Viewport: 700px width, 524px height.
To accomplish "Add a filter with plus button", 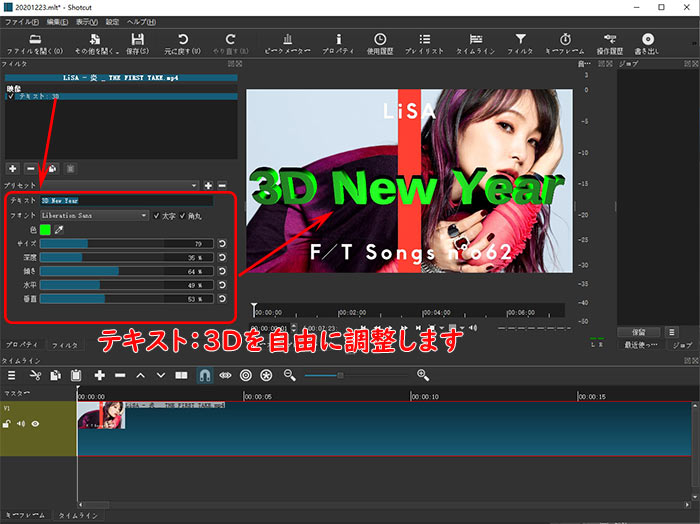I will click(x=12, y=168).
